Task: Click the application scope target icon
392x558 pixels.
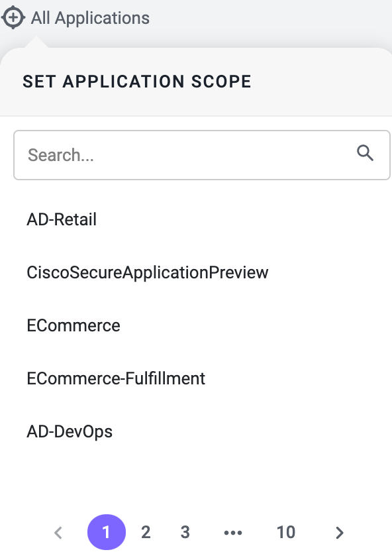Action: pyautogui.click(x=13, y=17)
